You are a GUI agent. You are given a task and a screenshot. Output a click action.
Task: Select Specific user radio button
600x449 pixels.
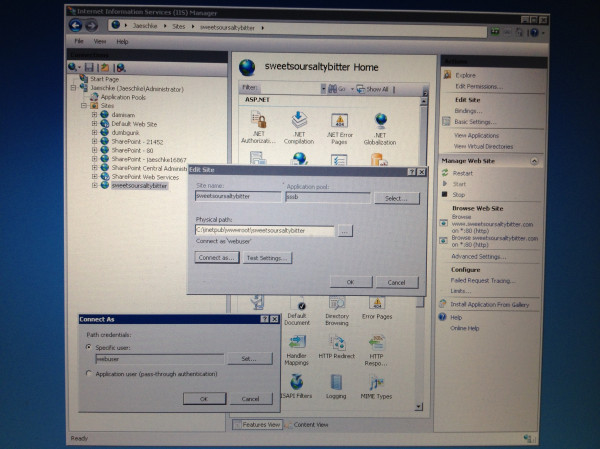89,347
